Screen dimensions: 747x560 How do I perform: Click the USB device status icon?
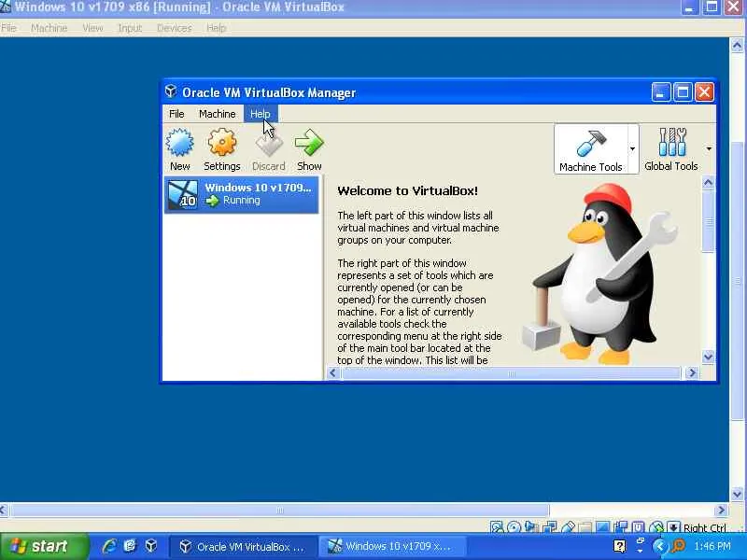(569, 527)
